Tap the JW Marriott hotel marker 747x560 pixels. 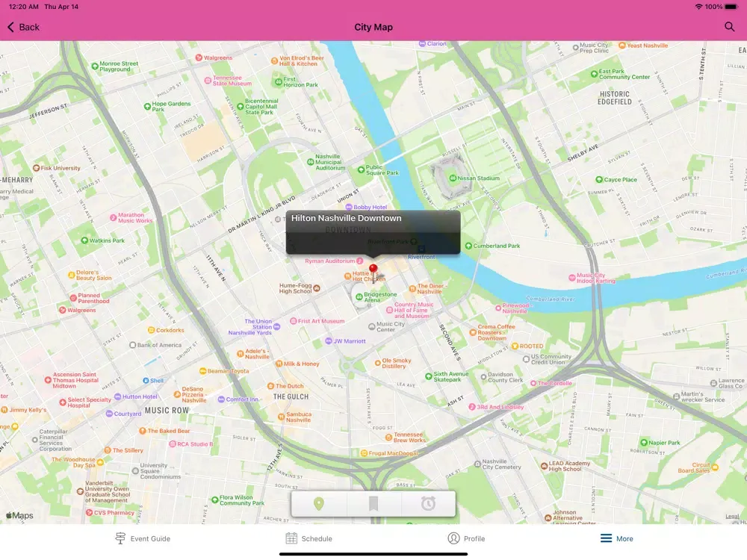328,341
